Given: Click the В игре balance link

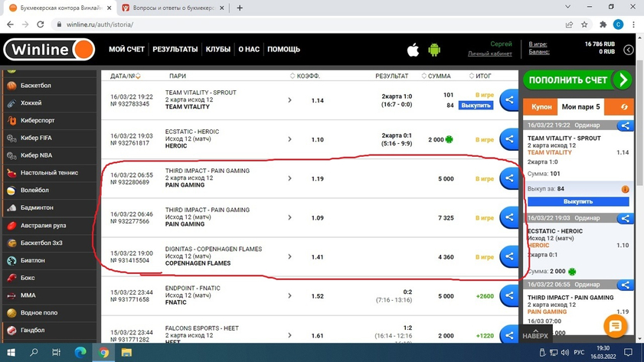Looking at the screenshot, I should [538, 44].
